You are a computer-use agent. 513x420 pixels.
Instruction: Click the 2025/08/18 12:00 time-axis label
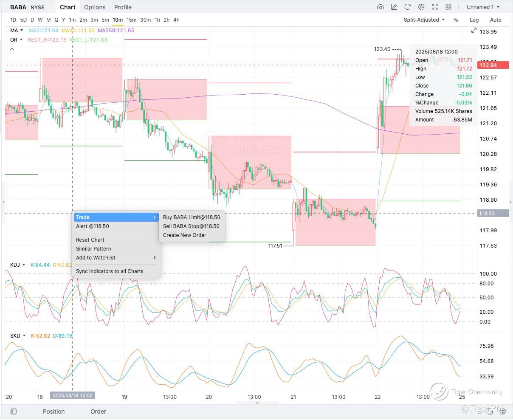(x=72, y=395)
